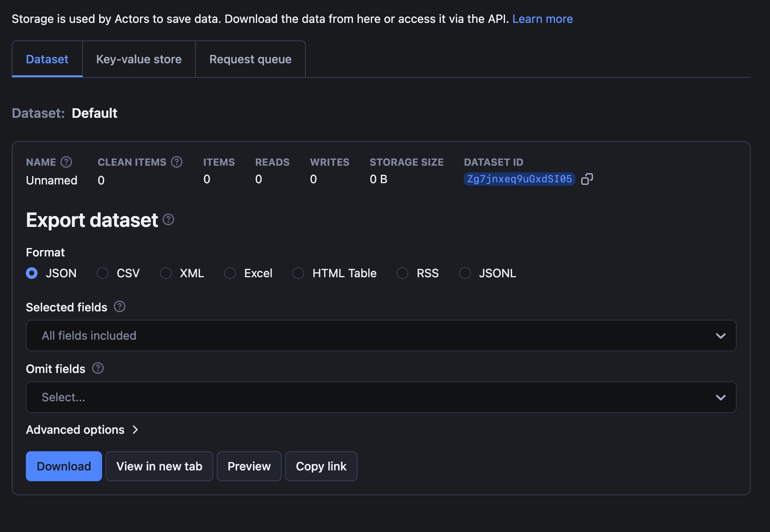This screenshot has width=770, height=532.
Task: Select the JSONL export format
Action: click(x=465, y=273)
